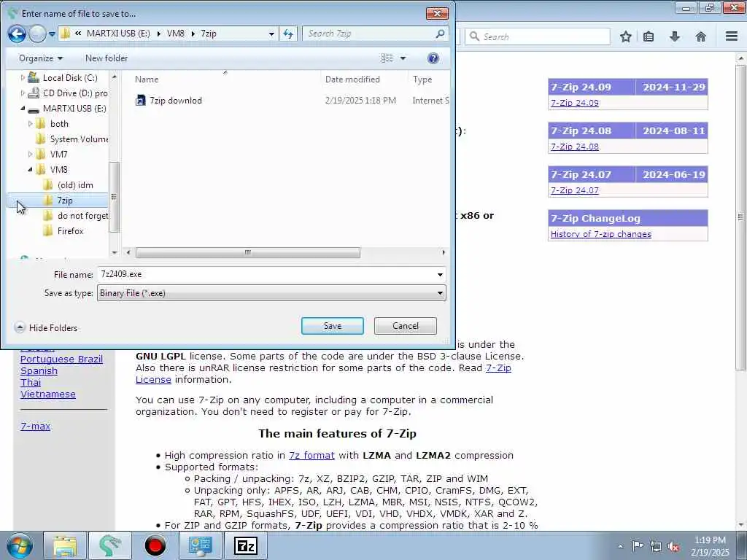Expand the 'both' folder node
747x560 pixels.
(x=30, y=124)
